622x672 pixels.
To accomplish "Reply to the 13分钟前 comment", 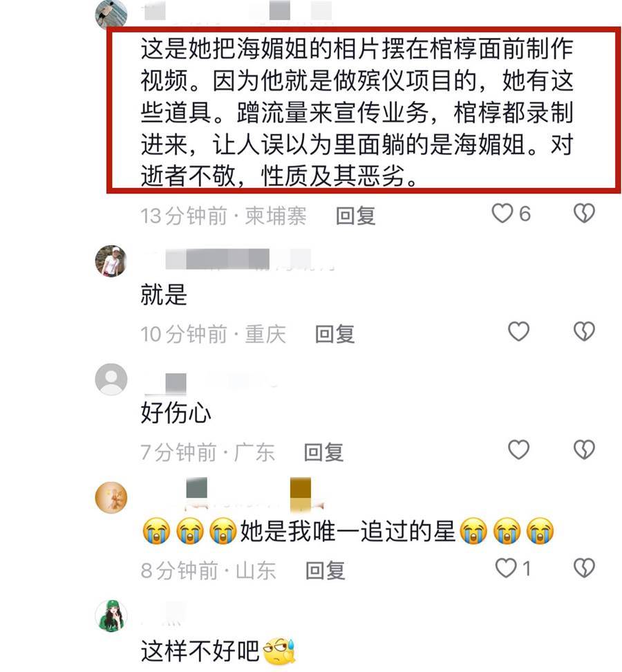I will point(355,216).
